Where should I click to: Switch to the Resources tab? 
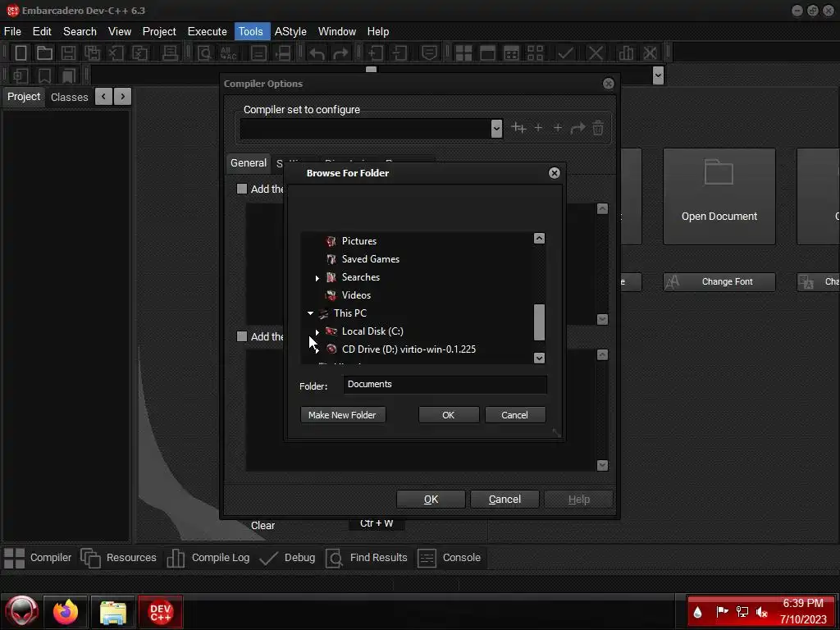click(119, 558)
